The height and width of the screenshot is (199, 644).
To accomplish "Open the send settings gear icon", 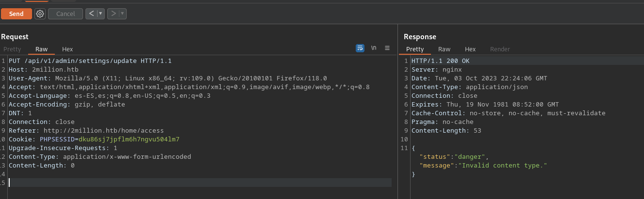I will click(40, 14).
